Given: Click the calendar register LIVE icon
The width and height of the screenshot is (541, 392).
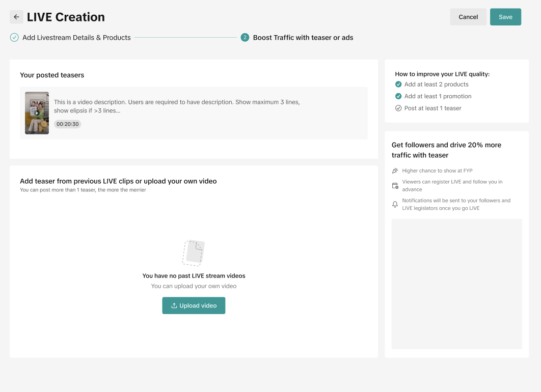Looking at the screenshot, I should [395, 186].
